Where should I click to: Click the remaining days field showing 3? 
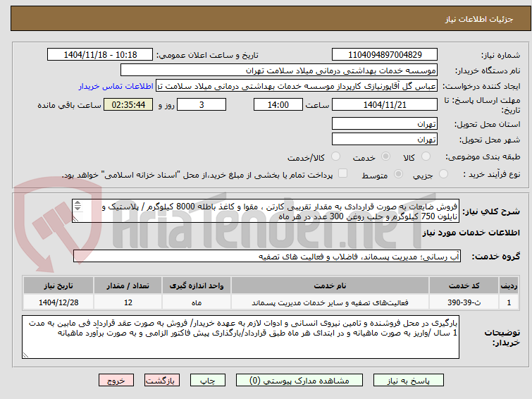click(x=202, y=104)
